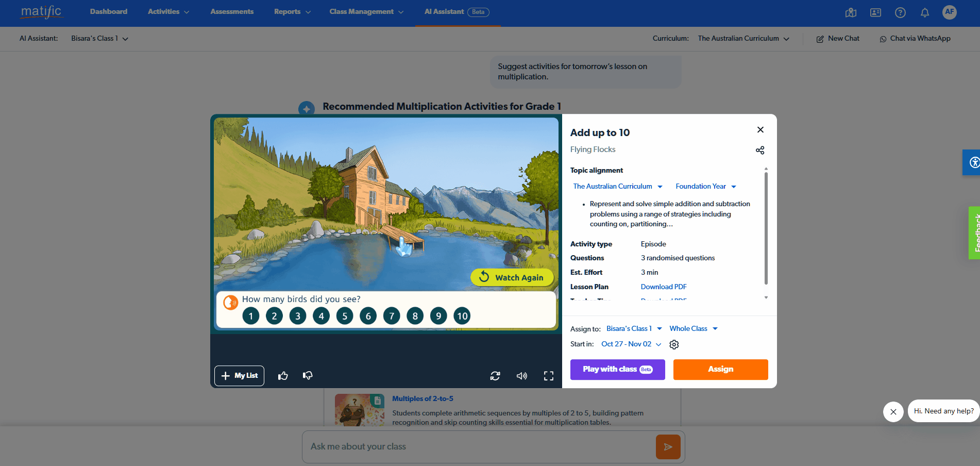Click the help question mark icon
This screenshot has width=980, height=466.
pyautogui.click(x=900, y=13)
